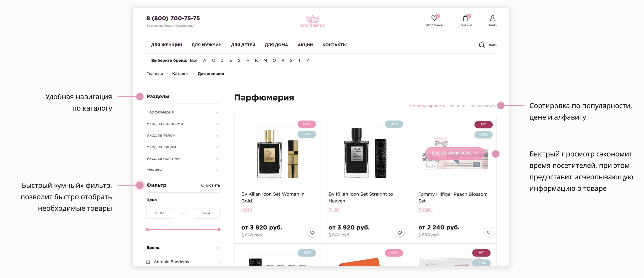This screenshot has height=278, width=644.
Task: Click the БЫСТРЫЙ ПРОСМОТР quick view button
Action: click(455, 153)
